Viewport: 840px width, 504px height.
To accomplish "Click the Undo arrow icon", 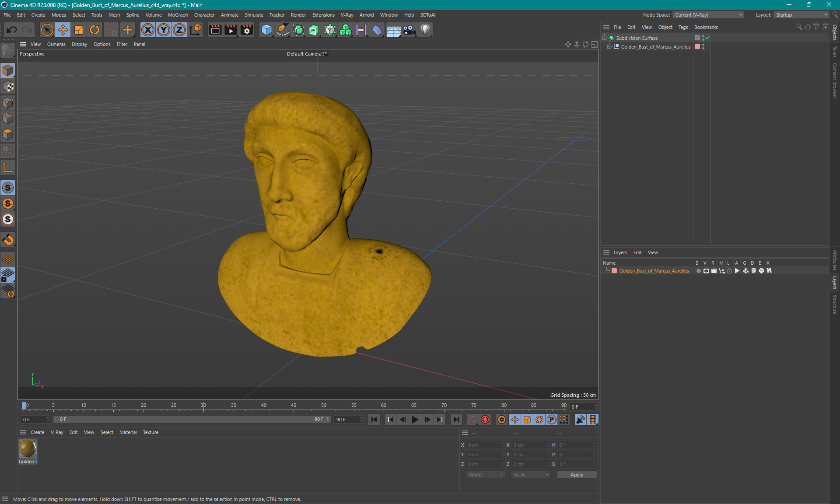I will click(12, 30).
